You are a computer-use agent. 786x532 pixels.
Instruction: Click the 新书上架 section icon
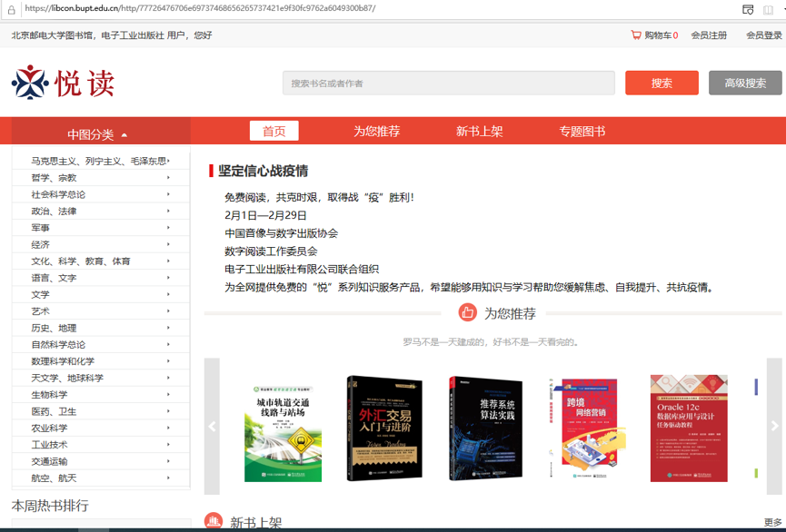coord(213,521)
